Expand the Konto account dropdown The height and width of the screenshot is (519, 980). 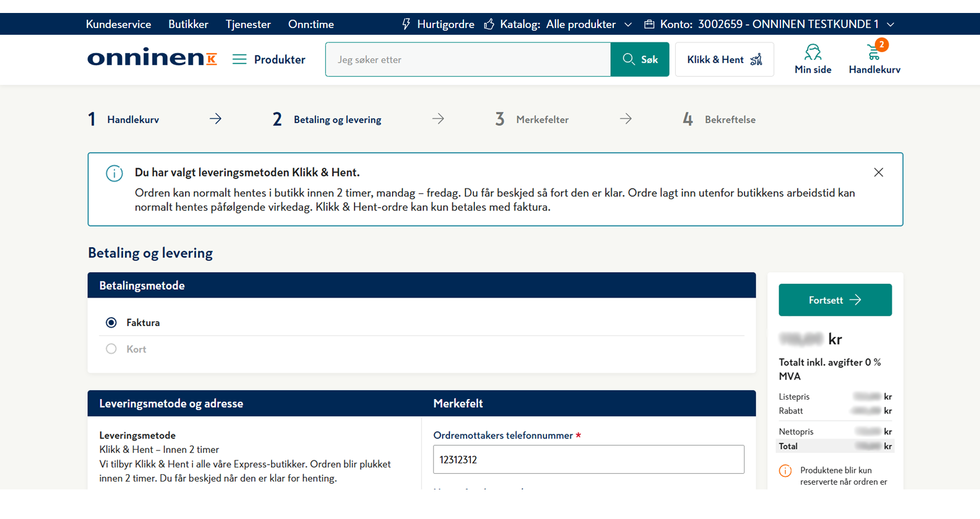pos(890,24)
